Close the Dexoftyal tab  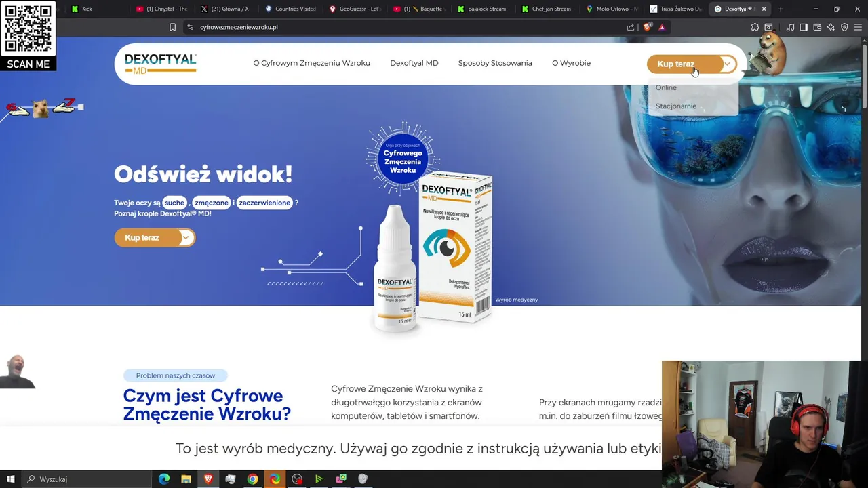764,9
